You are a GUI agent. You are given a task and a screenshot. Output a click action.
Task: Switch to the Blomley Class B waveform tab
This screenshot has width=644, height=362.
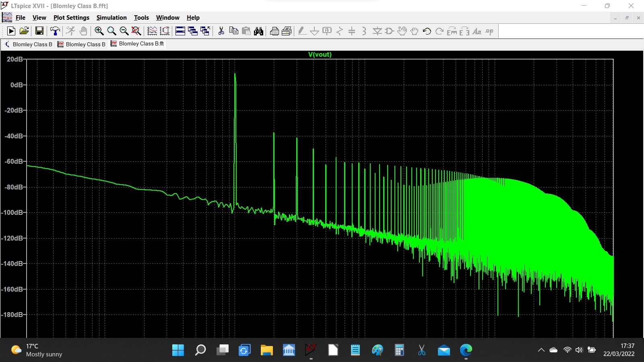81,44
